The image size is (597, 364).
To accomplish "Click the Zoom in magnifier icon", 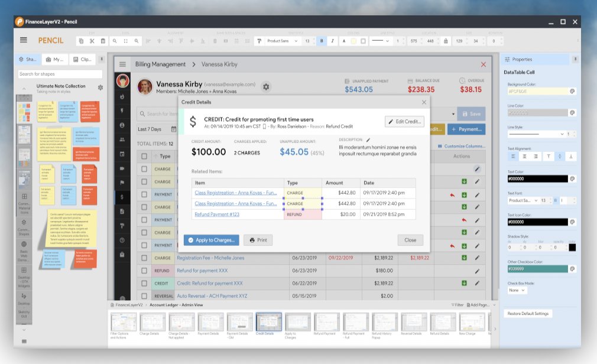I will click(x=137, y=41).
